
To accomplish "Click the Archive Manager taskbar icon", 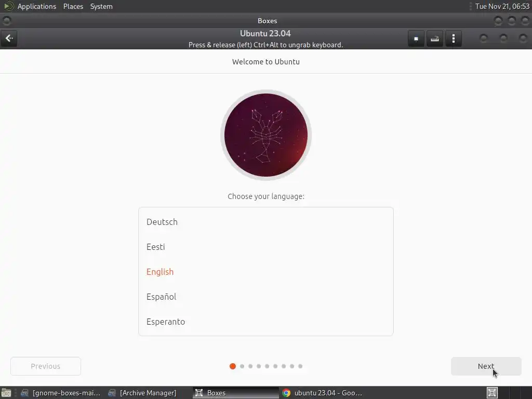I will (112, 393).
